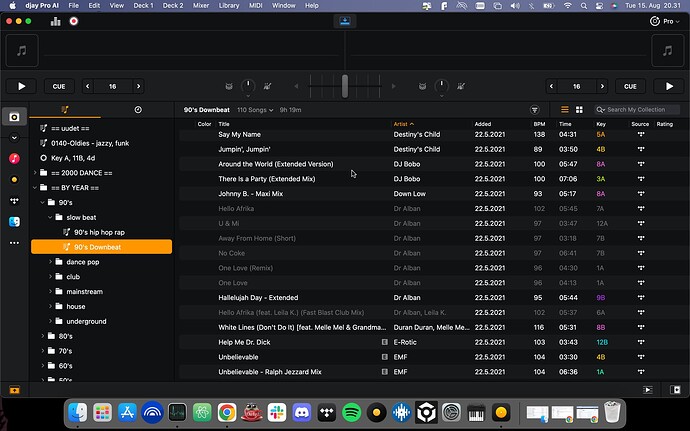Viewport: 690px width, 431px height.
Task: Open the queue/automix icon at bottom right
Action: pyautogui.click(x=648, y=390)
